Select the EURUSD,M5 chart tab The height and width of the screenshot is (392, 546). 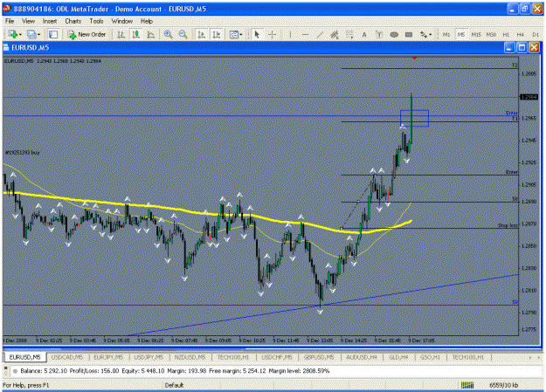(24, 357)
